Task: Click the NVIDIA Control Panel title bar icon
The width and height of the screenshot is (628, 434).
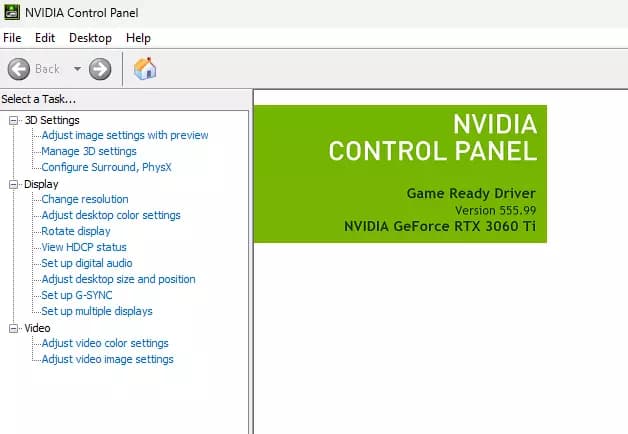Action: [x=11, y=12]
